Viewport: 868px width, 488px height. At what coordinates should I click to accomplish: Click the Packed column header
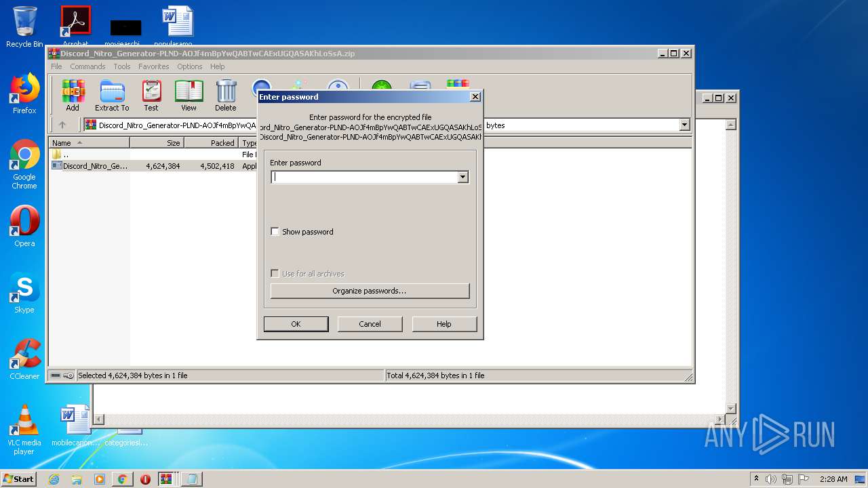coord(211,142)
